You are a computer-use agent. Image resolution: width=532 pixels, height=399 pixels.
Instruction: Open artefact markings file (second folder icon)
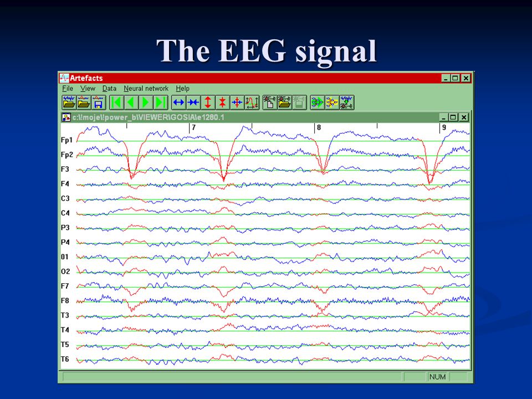84,102
